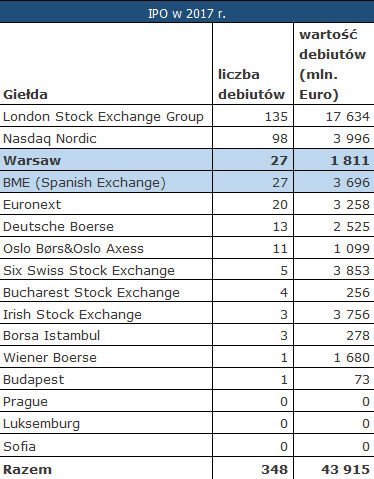Select the Budapest row label
This screenshot has width=374, height=479.
[x=33, y=380]
